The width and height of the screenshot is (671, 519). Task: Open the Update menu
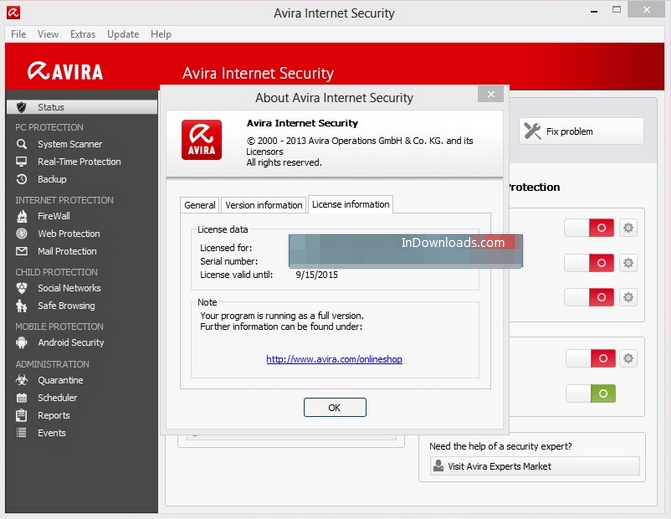123,34
